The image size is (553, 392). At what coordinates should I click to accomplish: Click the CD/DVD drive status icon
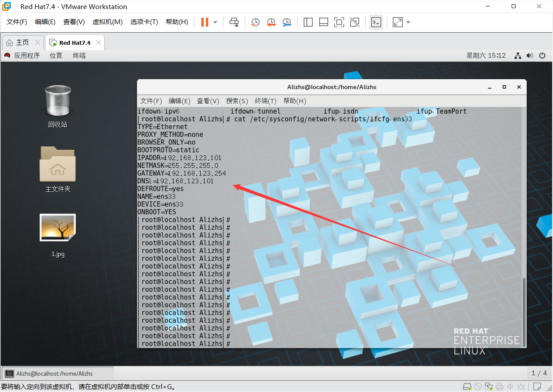click(x=478, y=386)
